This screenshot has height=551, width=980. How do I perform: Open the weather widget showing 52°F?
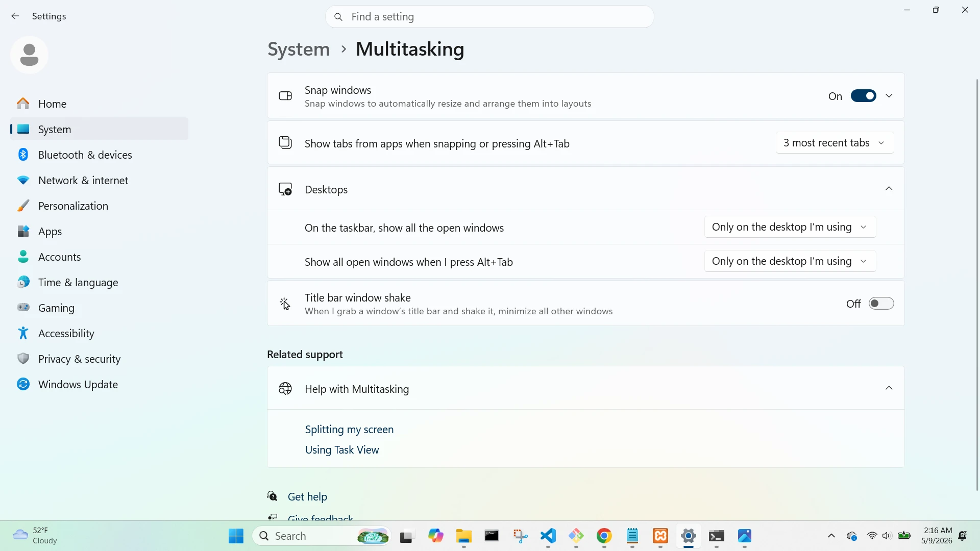coord(35,536)
